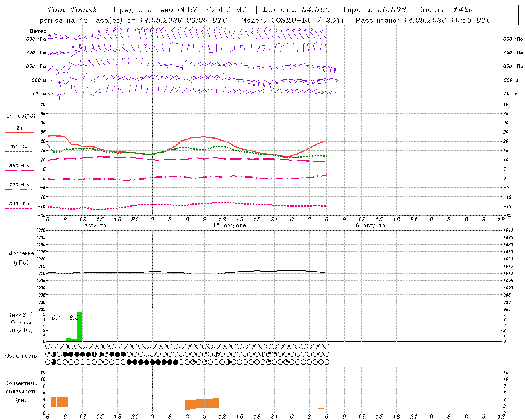Click the orange convective block on 14 августа
Viewport: 525px width, 420px height.
coord(59,402)
